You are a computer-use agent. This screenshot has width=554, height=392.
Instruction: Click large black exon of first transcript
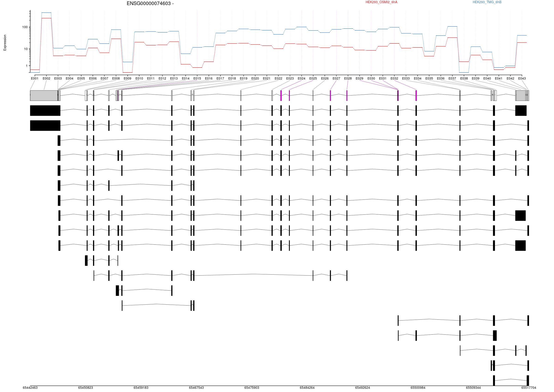click(45, 110)
